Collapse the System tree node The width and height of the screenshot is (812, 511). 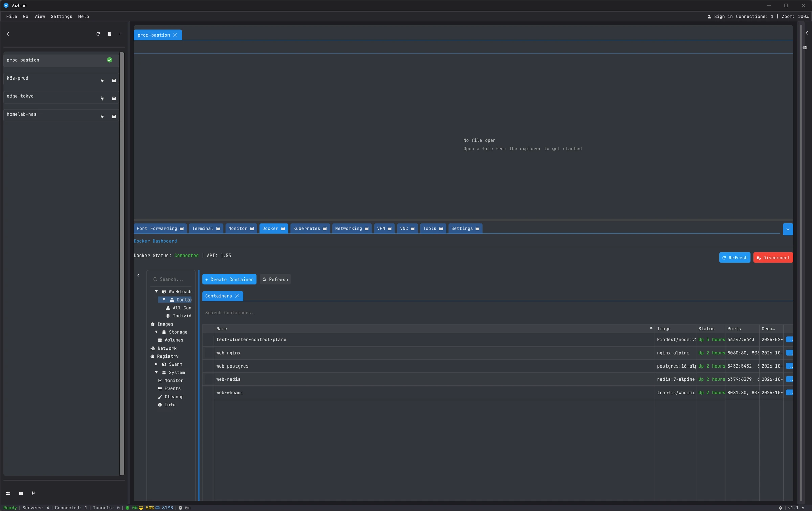[x=156, y=373]
